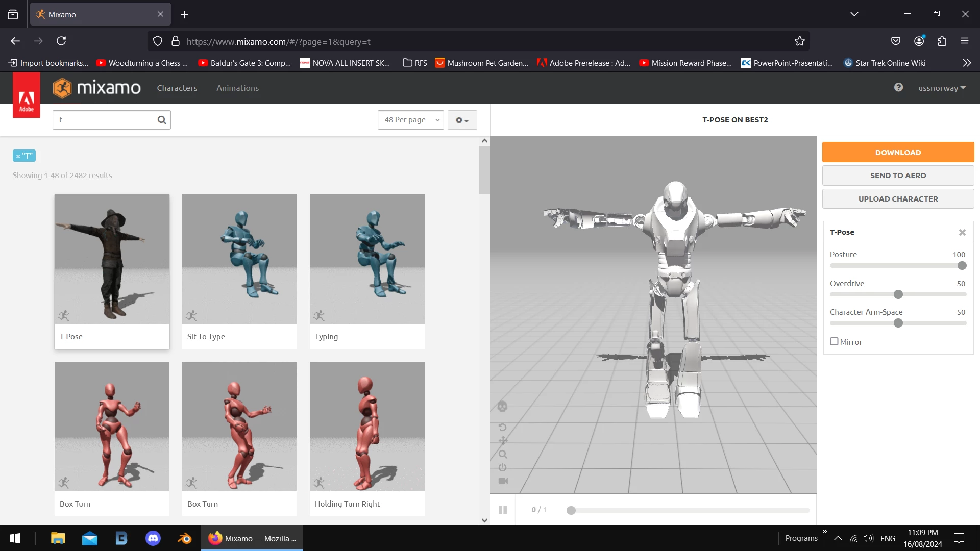Click the power reset icon in viewport
Viewport: 980px width, 551px height.
[503, 467]
